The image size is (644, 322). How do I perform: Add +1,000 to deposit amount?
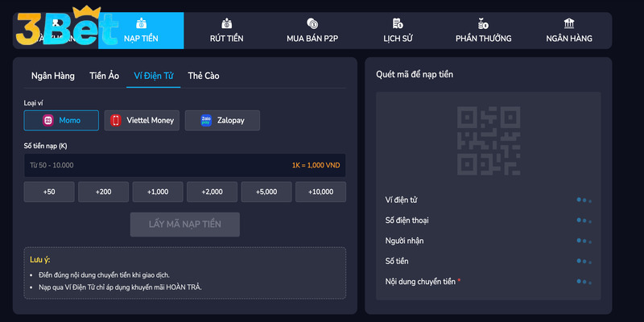click(158, 192)
